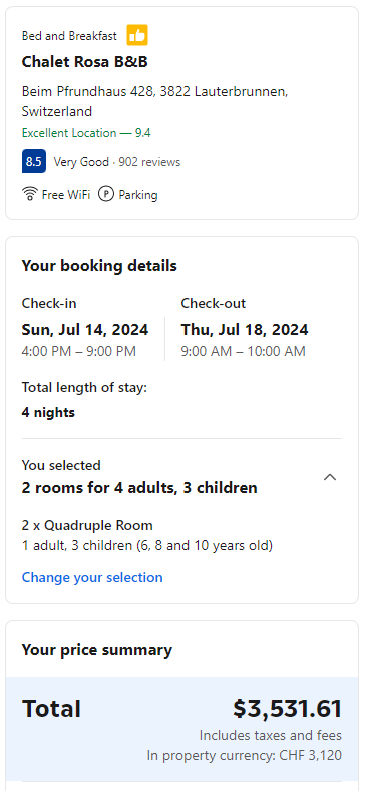Collapse the selected rooms chevron
Viewport: 366px width, 792px height.
[x=330, y=477]
